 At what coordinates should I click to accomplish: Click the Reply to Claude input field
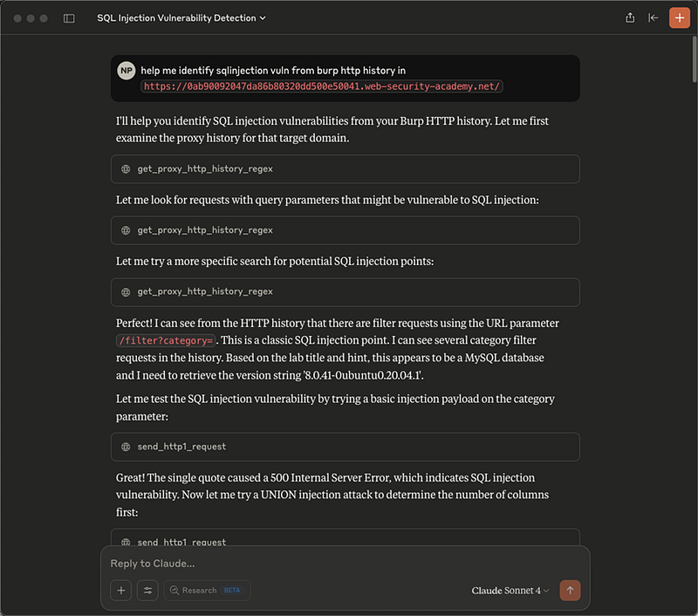(x=345, y=564)
